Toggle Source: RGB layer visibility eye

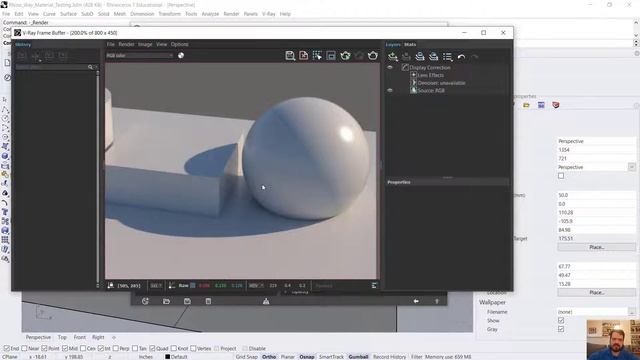[x=390, y=90]
